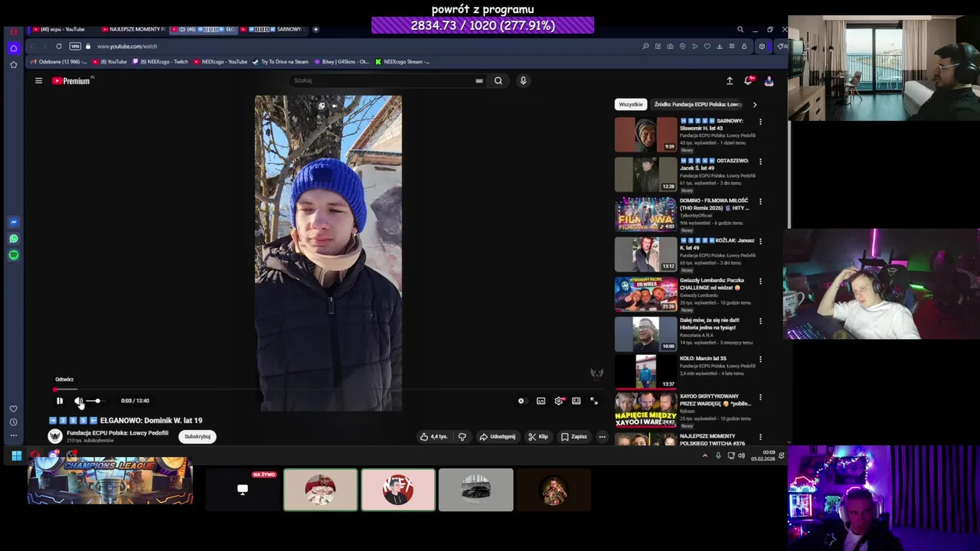Open the 'NEEXcsgo - Twitch' bookmark
This screenshot has width=980, height=551.
pyautogui.click(x=160, y=62)
